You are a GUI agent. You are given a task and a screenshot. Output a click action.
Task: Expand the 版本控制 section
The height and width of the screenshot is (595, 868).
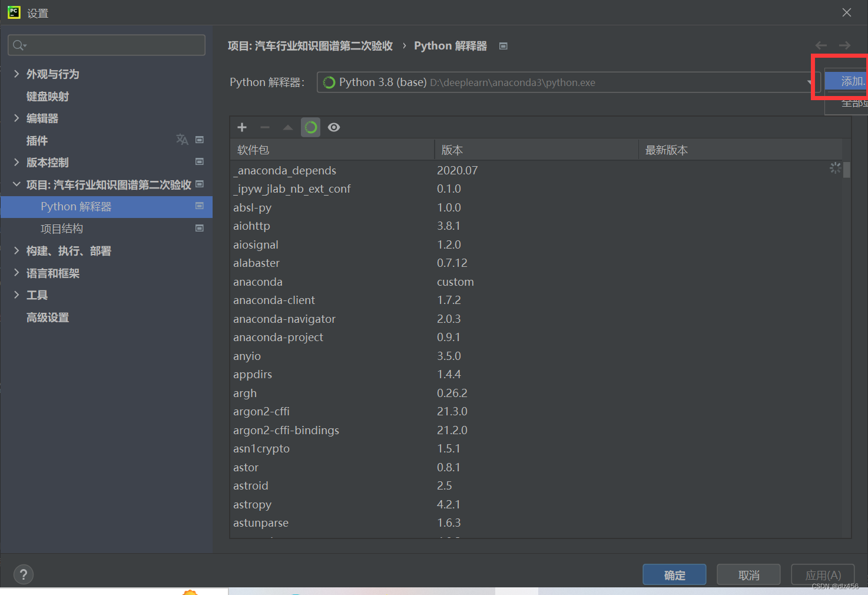tap(16, 162)
